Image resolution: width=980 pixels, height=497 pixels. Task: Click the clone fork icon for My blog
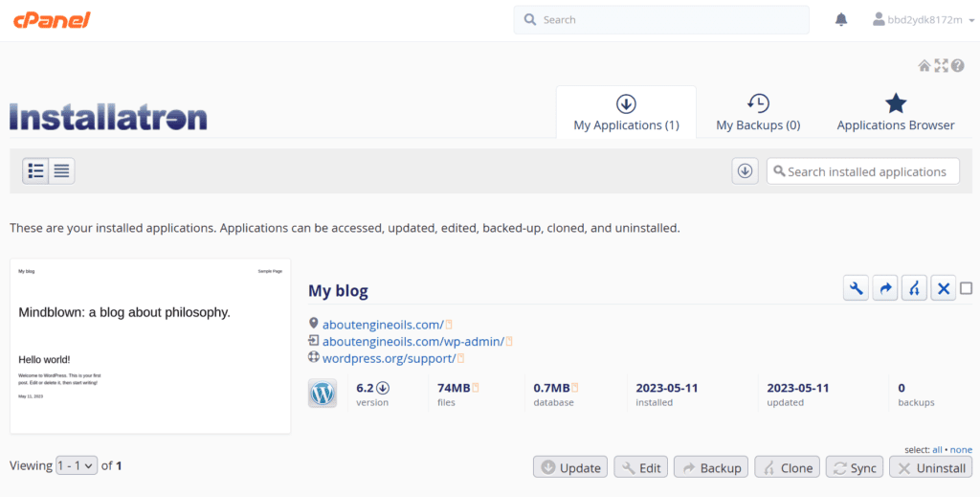[x=914, y=288]
